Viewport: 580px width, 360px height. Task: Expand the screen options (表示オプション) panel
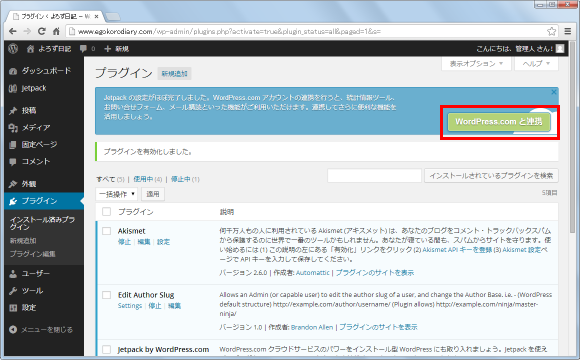[476, 64]
